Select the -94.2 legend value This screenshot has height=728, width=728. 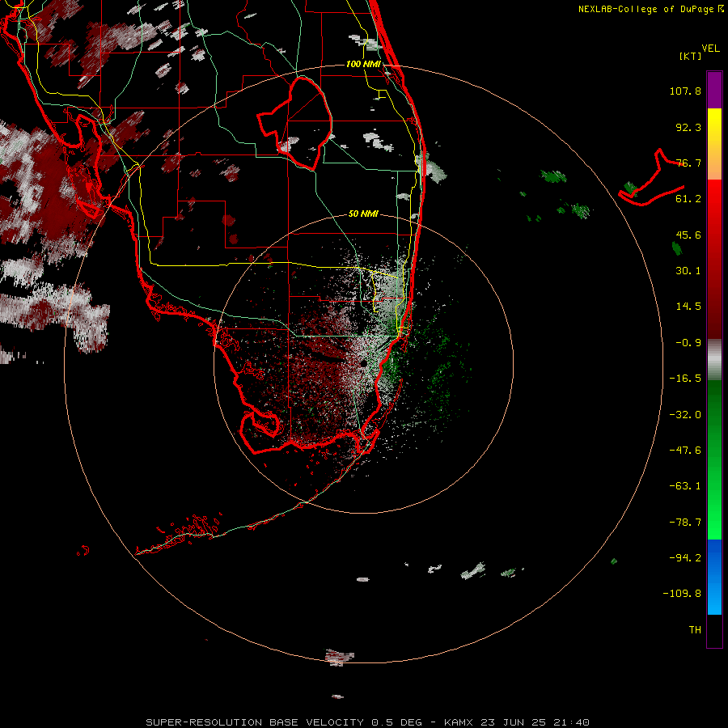685,558
